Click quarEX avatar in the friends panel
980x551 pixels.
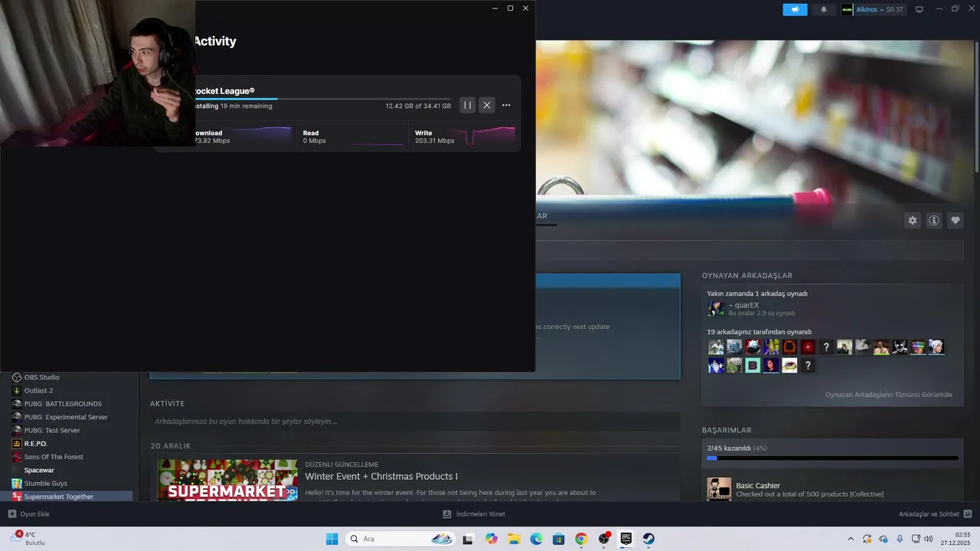716,308
